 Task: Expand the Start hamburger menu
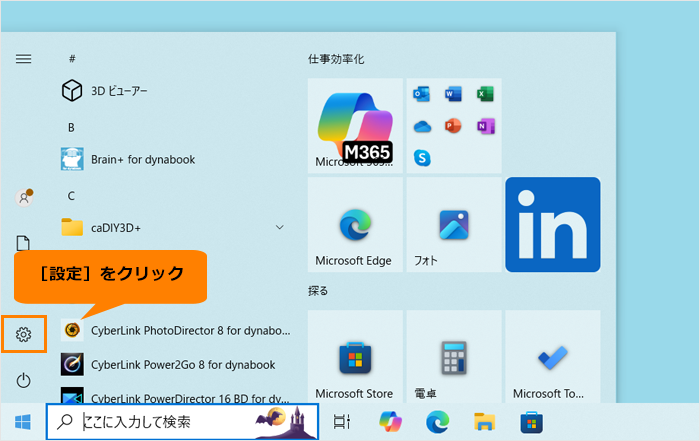click(x=24, y=59)
